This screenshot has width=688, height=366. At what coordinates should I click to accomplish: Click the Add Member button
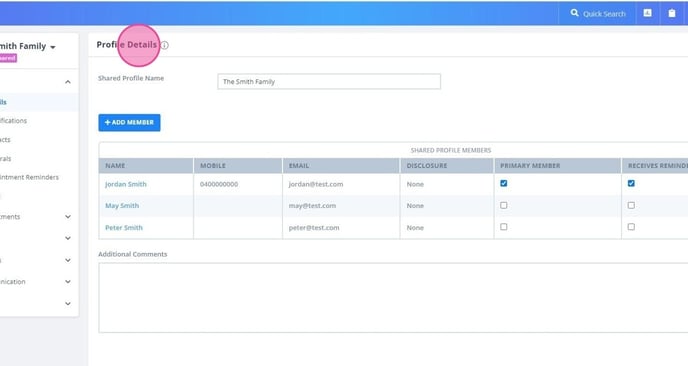[x=129, y=122]
